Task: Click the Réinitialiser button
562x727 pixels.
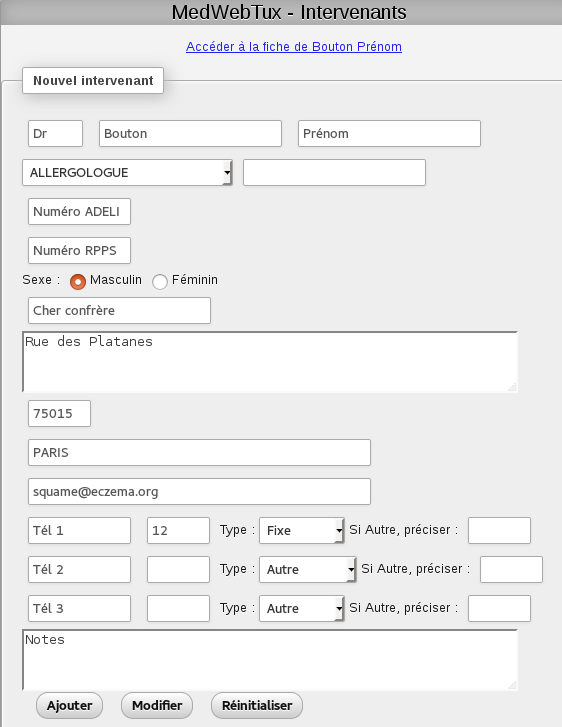Action: (x=257, y=706)
